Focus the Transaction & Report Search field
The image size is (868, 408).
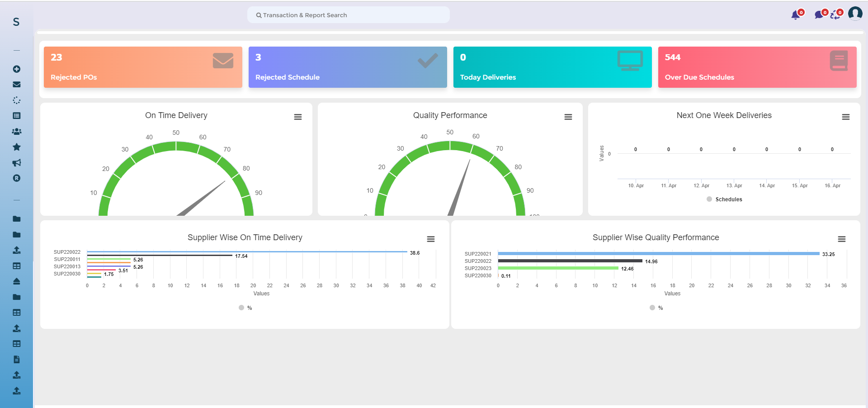pos(349,15)
